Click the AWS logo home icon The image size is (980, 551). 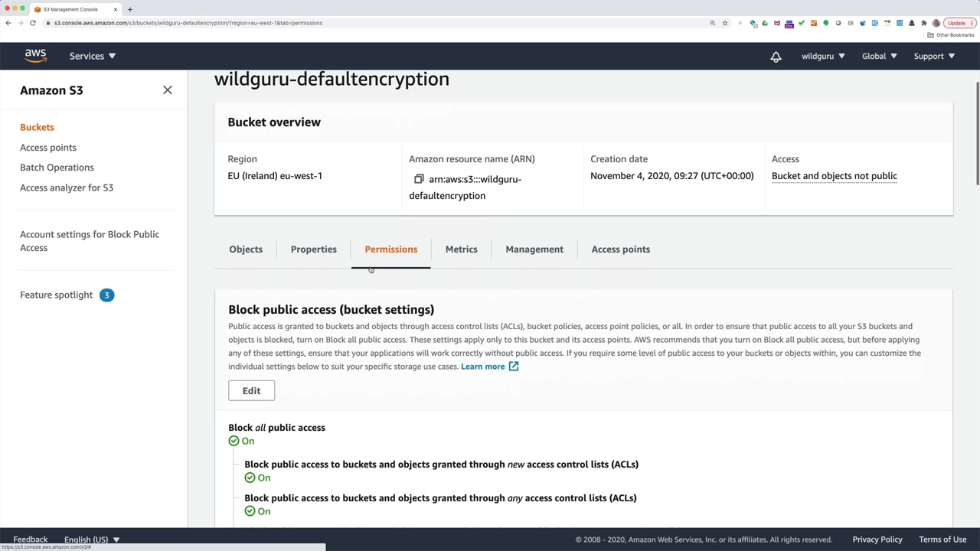[x=35, y=56]
